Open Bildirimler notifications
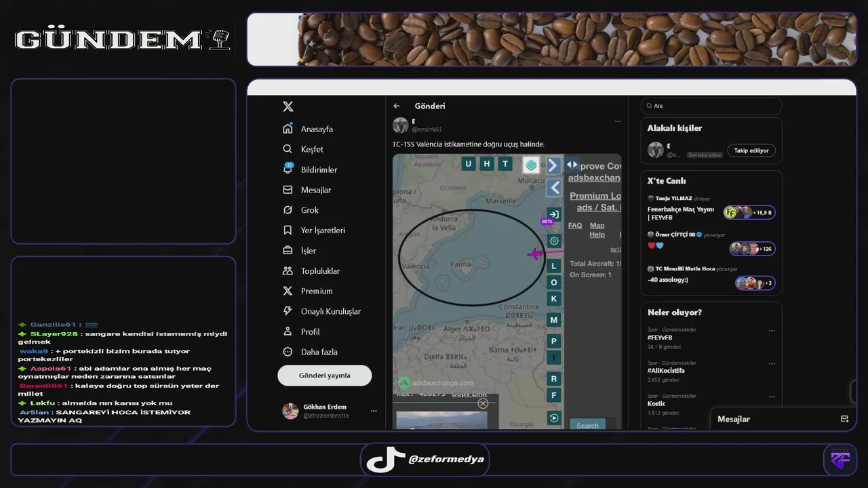 (x=310, y=169)
